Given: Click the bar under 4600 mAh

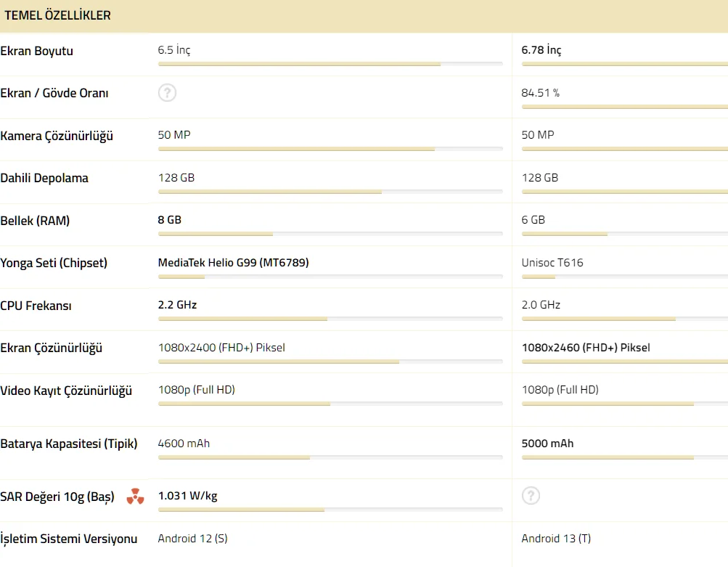Looking at the screenshot, I should point(330,457).
